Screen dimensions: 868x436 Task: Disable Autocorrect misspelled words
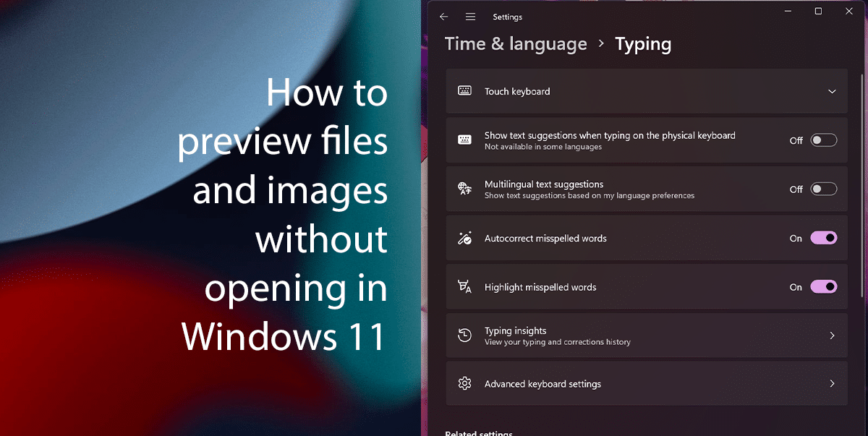pos(823,238)
